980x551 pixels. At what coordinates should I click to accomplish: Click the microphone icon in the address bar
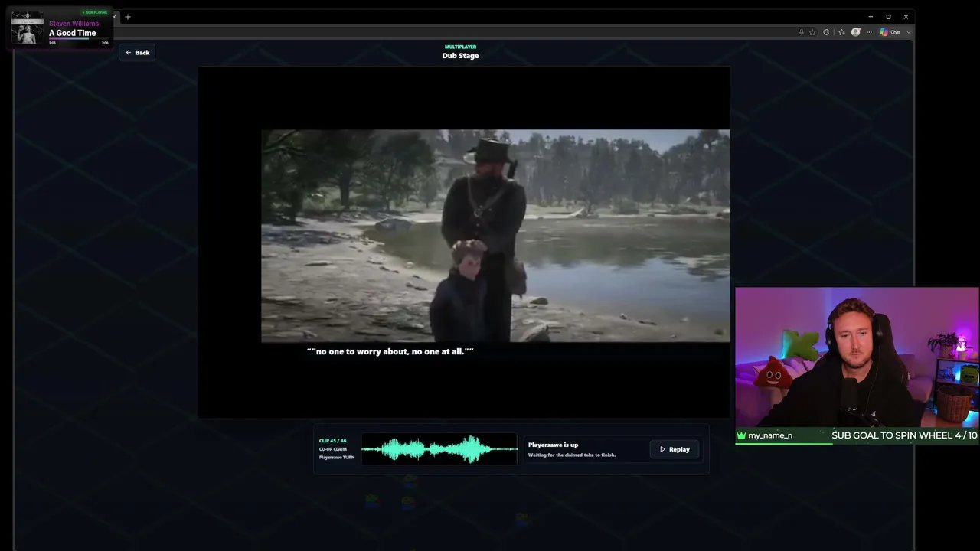802,32
